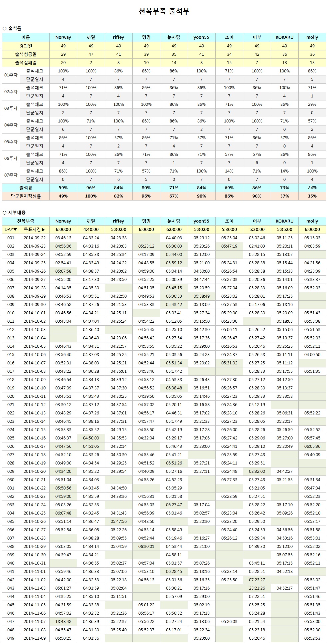
Task: Click the date 2014-10-31
Action: point(35,563)
